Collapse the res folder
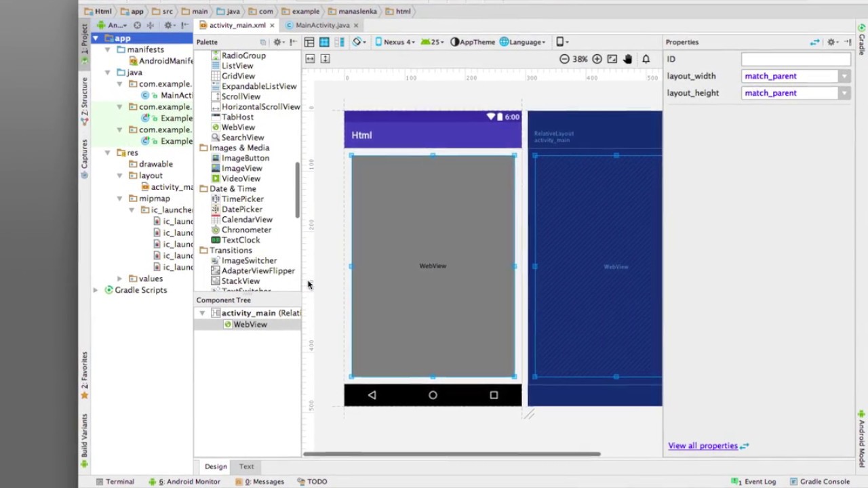The height and width of the screenshot is (488, 868). (108, 152)
